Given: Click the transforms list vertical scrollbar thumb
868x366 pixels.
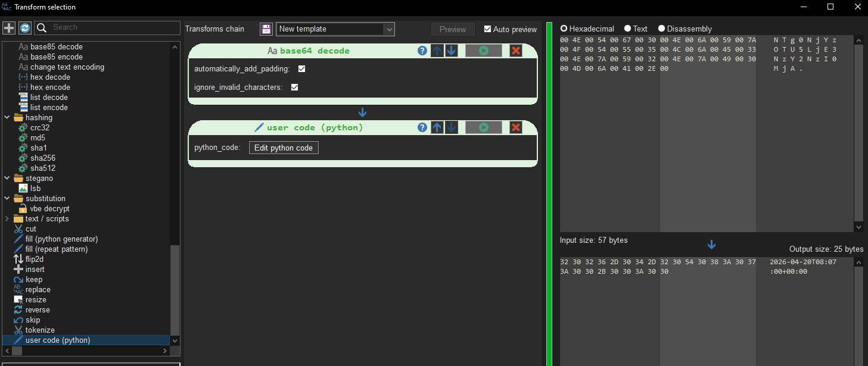Looking at the screenshot, I should click(x=175, y=289).
